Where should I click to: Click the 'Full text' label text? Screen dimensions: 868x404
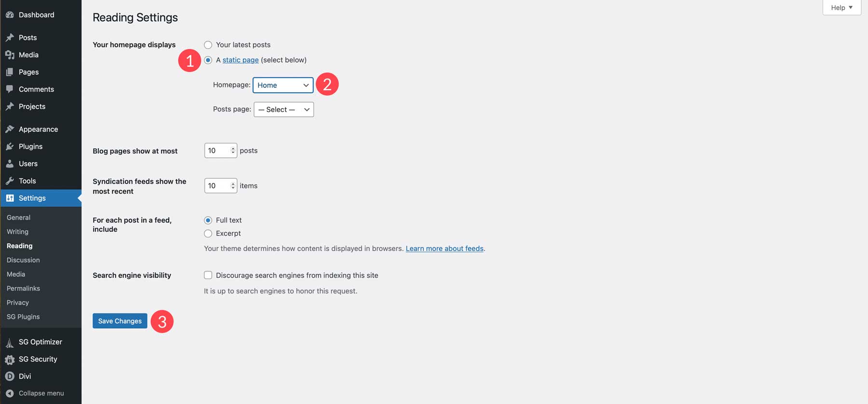click(x=229, y=220)
